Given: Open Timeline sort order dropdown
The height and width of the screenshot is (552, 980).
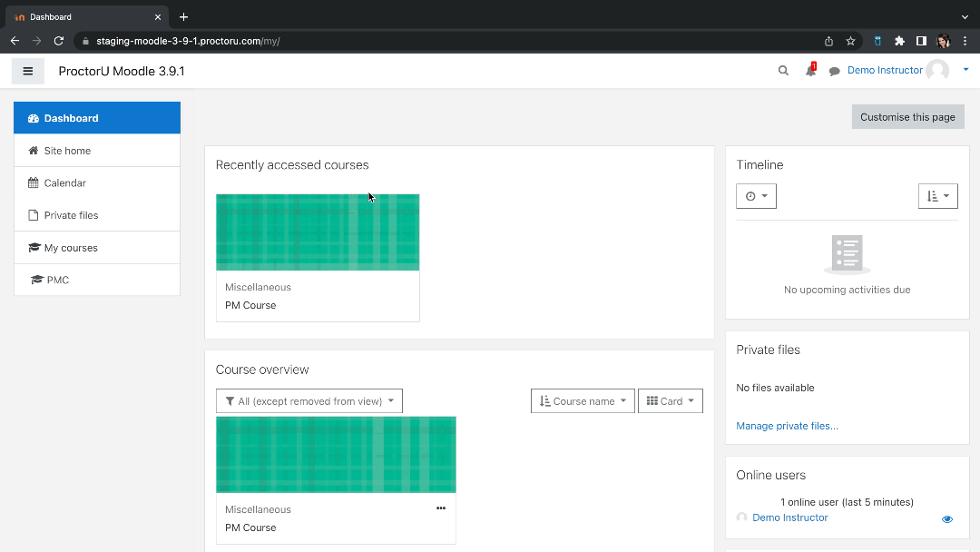Looking at the screenshot, I should click(x=937, y=196).
